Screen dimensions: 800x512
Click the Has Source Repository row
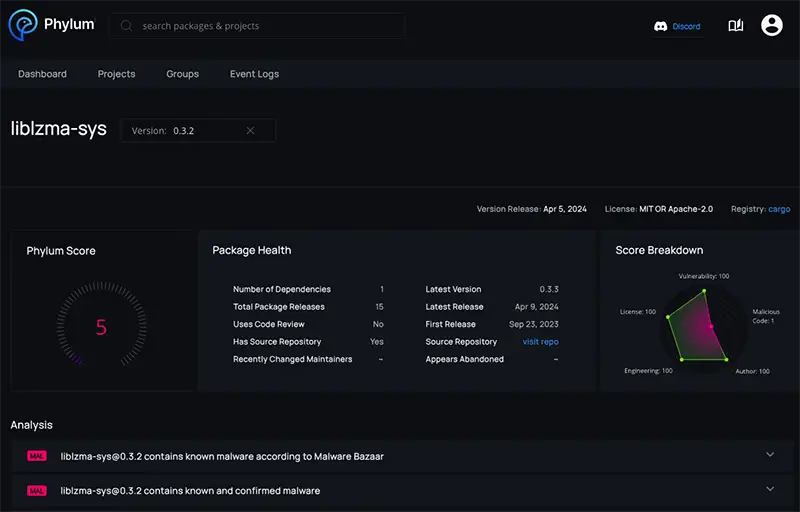tap(308, 342)
